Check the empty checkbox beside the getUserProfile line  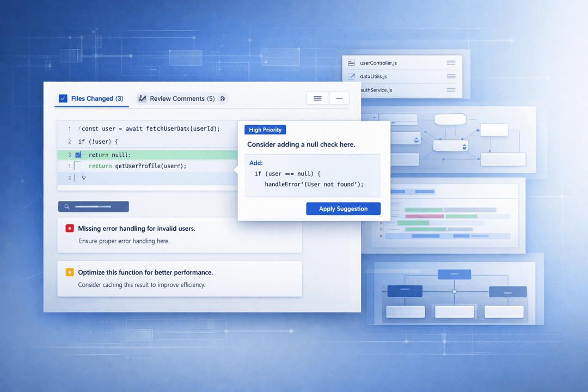pyautogui.click(x=83, y=166)
